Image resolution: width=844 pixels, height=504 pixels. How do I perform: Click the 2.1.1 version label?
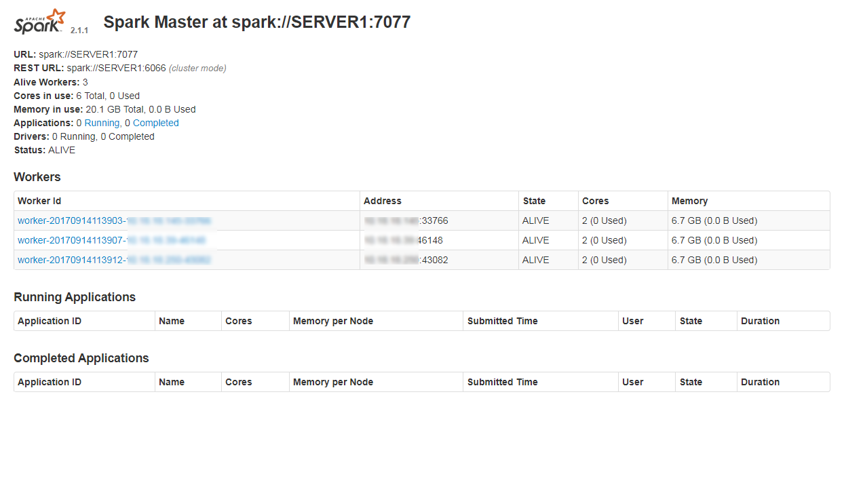[79, 31]
